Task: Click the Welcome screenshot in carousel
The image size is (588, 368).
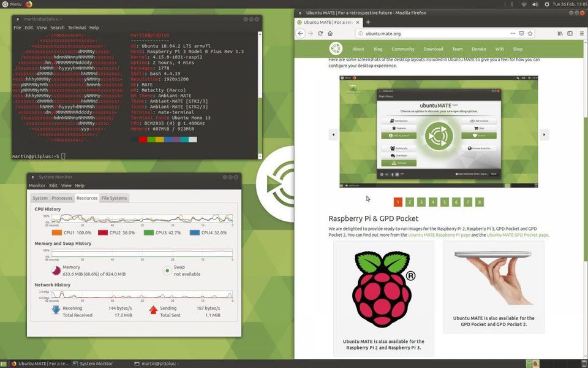Action: [439, 131]
